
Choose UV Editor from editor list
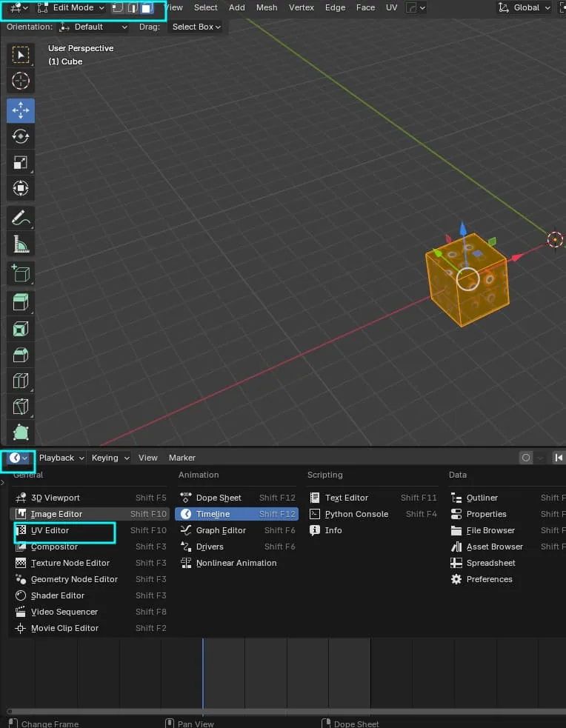pos(89,530)
